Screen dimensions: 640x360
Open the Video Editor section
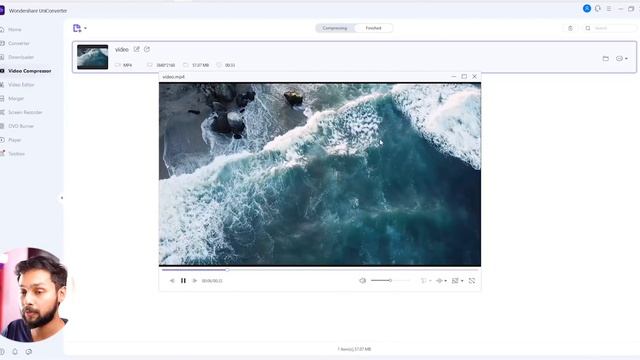[x=21, y=85]
